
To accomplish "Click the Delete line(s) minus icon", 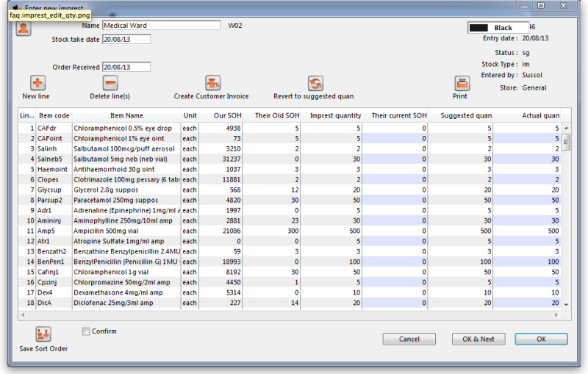I will click(x=110, y=83).
